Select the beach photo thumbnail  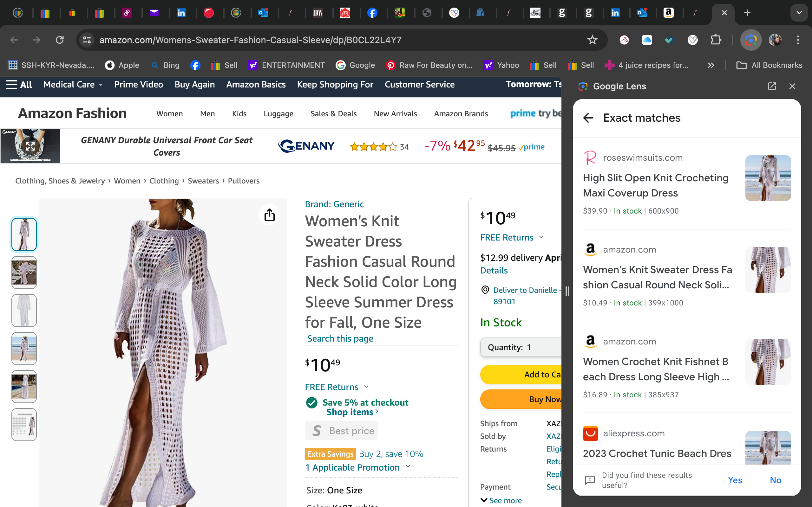[x=24, y=348]
